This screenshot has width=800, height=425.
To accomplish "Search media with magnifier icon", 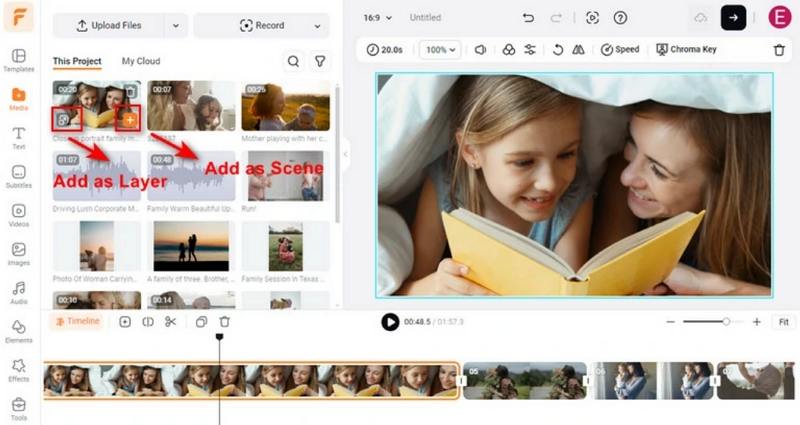I will click(x=293, y=61).
